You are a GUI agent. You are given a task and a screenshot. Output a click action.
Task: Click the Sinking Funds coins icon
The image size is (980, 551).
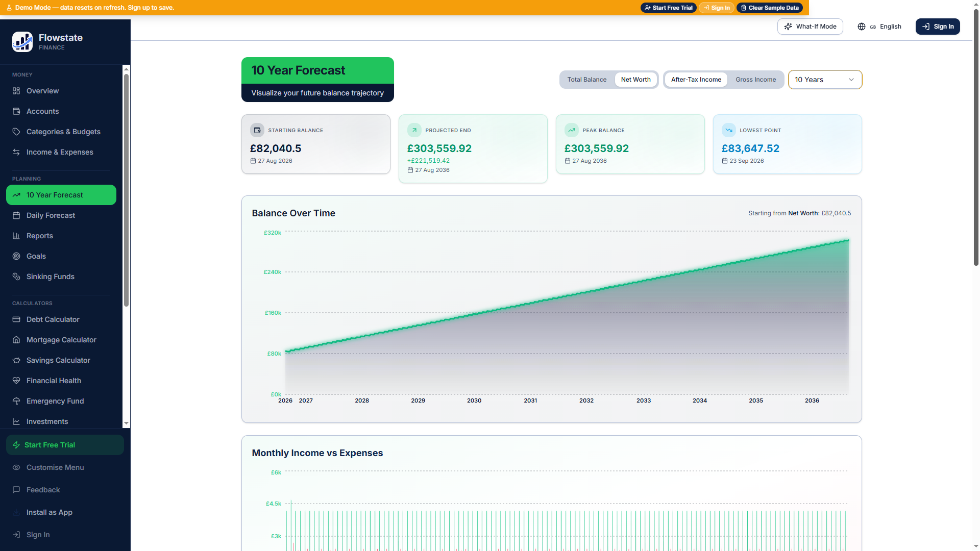16,277
